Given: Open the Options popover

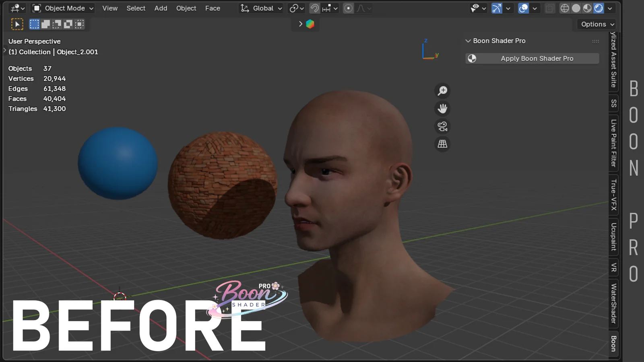Looking at the screenshot, I should [595, 24].
